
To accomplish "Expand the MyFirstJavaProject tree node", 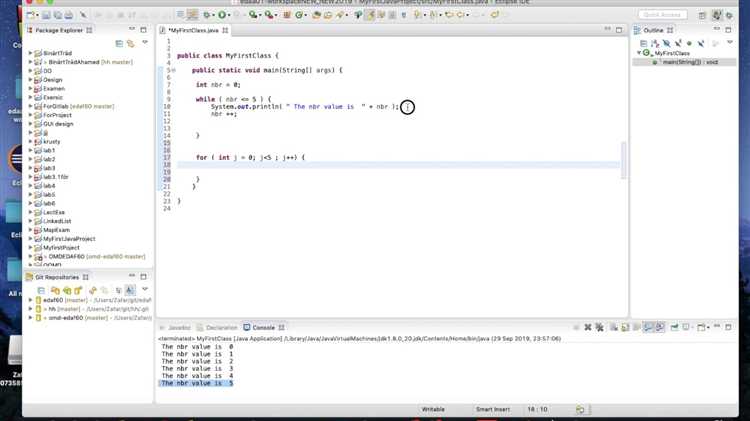I will 31,239.
